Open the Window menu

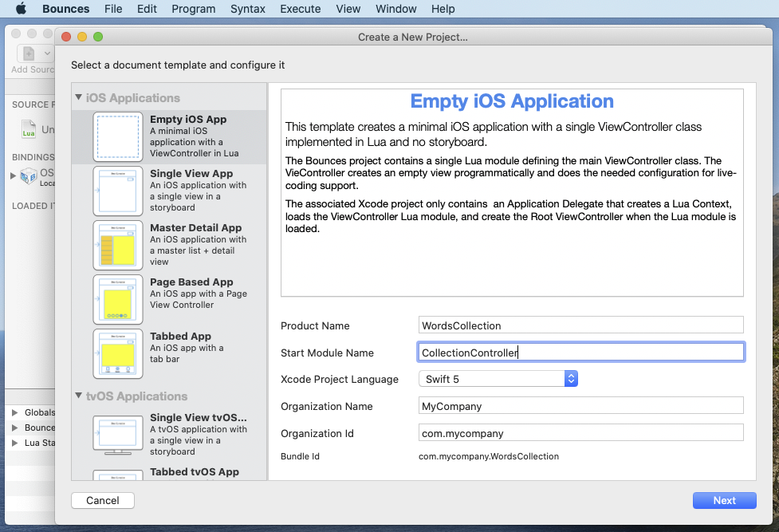pos(396,9)
